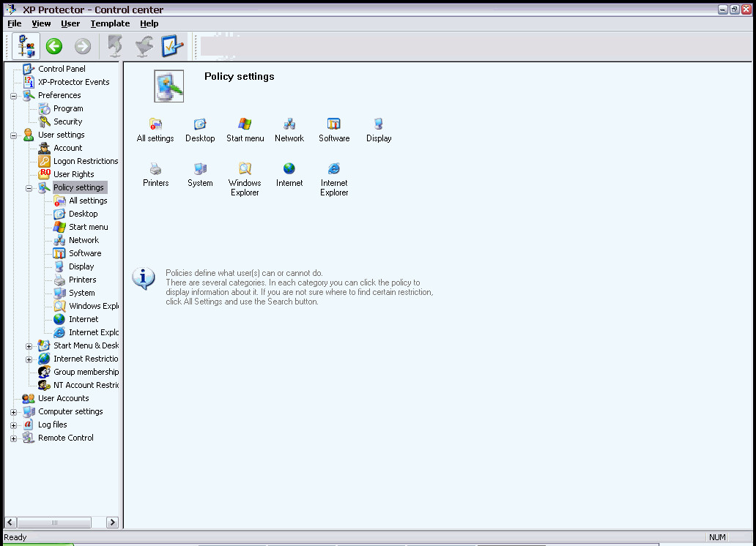The image size is (756, 546).
Task: Click the Log files icon in tree
Action: (29, 425)
